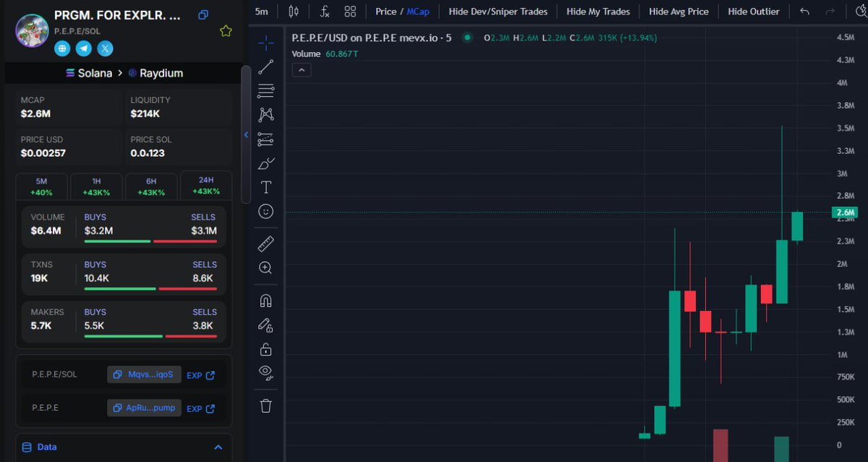Viewport: 868px width, 462px height.
Task: Select the Text annotation tool
Action: [x=266, y=187]
